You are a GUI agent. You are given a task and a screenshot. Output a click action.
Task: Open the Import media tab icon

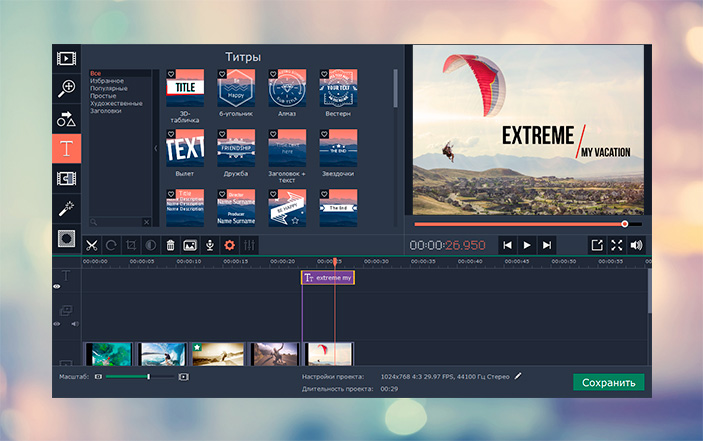tap(67, 58)
